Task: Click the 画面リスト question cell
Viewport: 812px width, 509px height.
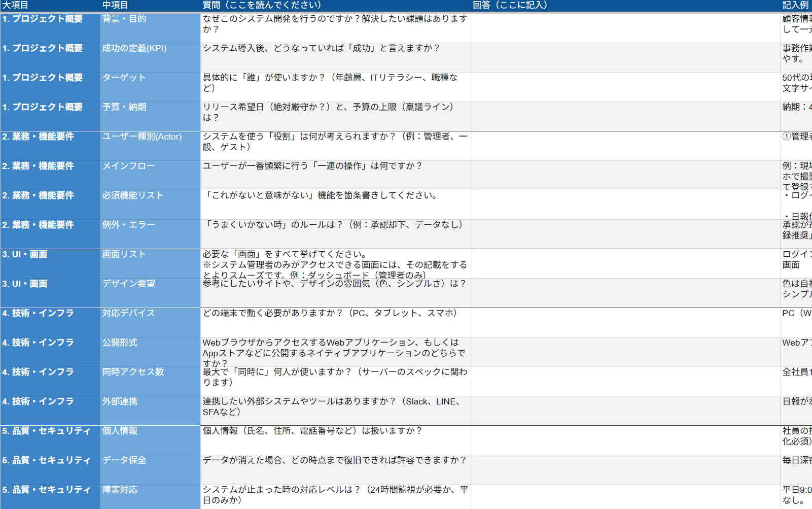Action: coord(335,264)
